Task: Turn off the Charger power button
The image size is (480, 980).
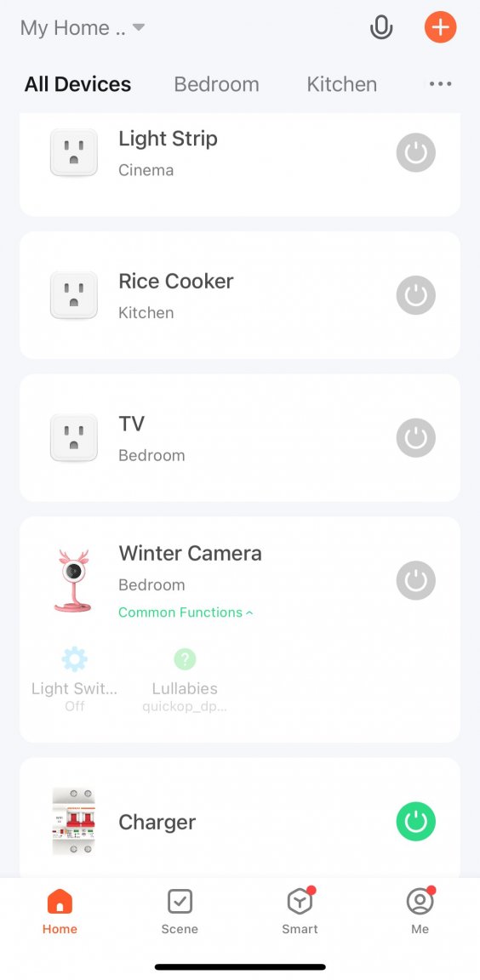Action: click(415, 821)
